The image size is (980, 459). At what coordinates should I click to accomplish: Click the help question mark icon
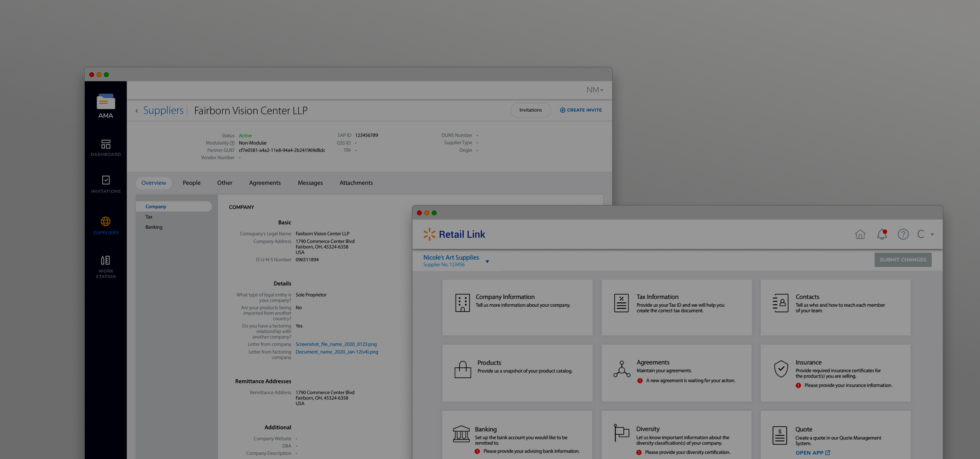(903, 234)
